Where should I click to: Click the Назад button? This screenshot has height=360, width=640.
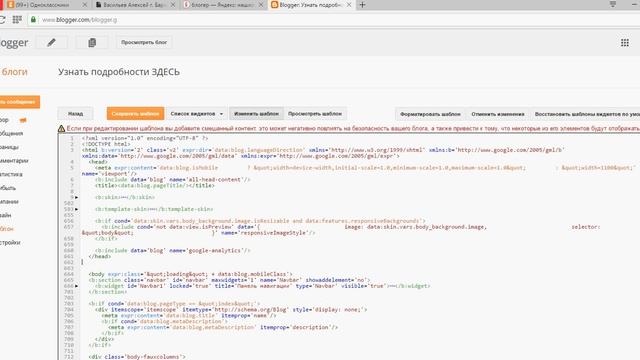(x=76, y=113)
